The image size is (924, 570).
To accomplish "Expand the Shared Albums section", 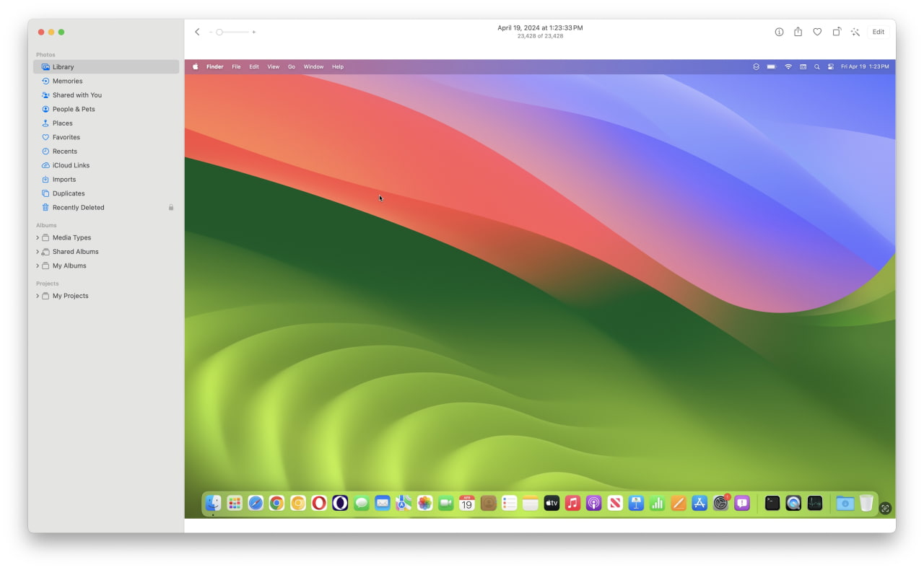I will tap(37, 251).
